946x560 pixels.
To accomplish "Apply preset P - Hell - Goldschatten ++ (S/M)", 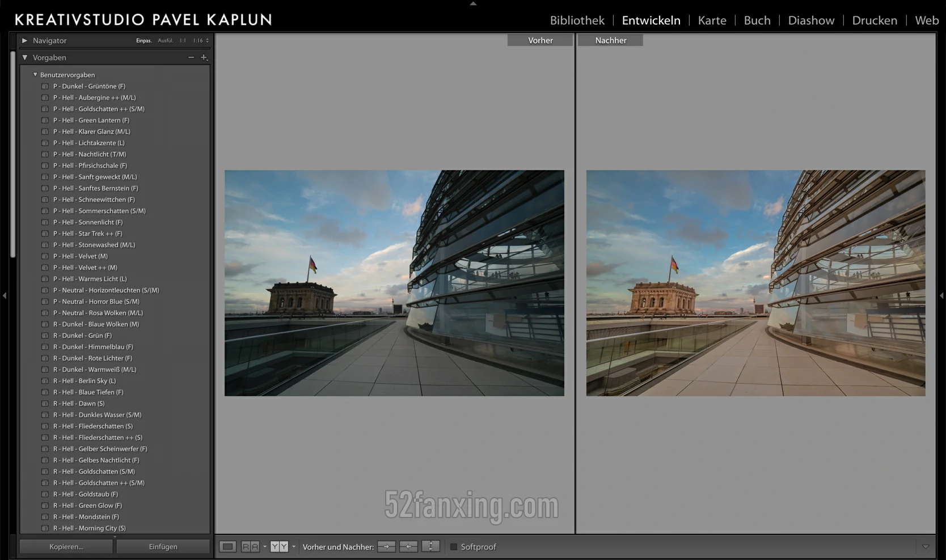I will coord(99,109).
